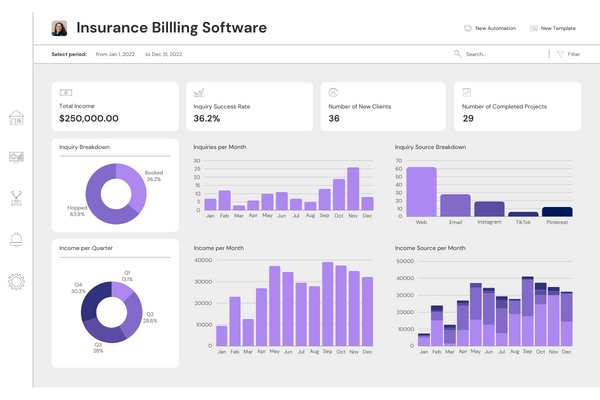Open the dashboard chart icon in the sidebar
Viewport: 600px width, 400px height.
[16, 157]
